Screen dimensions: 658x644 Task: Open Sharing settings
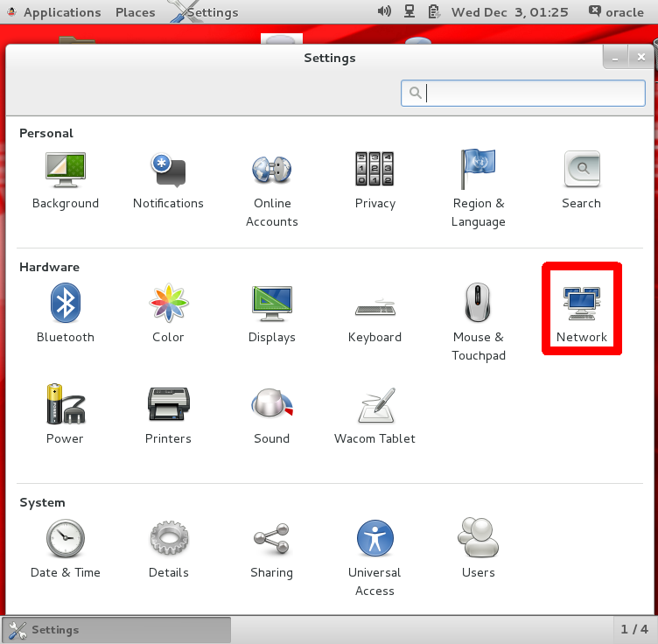[x=272, y=549]
